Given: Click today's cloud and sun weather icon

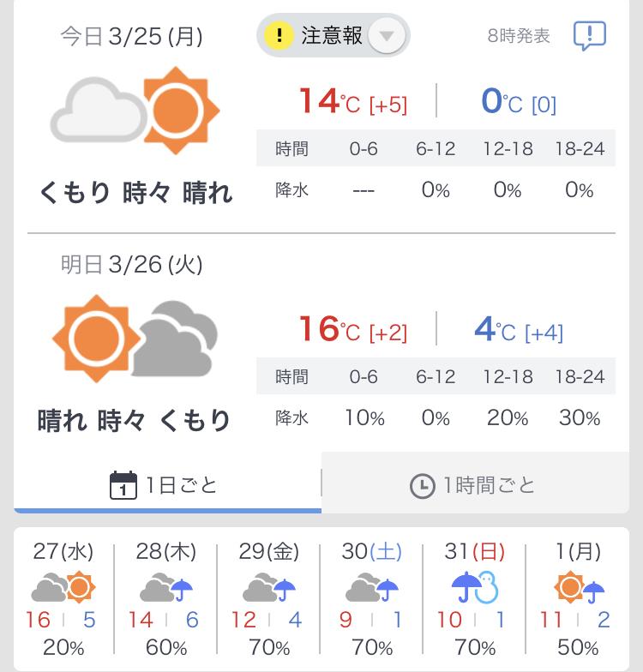Looking at the screenshot, I should [x=135, y=110].
